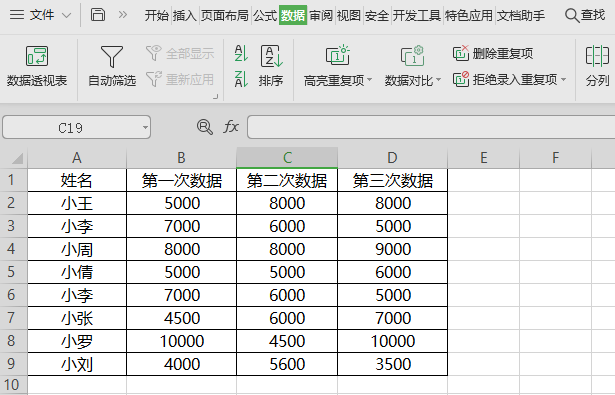Select column C header
The height and width of the screenshot is (395, 615).
point(287,158)
